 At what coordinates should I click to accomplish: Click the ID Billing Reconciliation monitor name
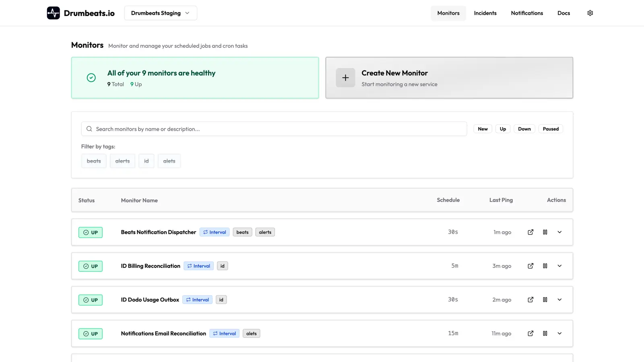[151, 266]
